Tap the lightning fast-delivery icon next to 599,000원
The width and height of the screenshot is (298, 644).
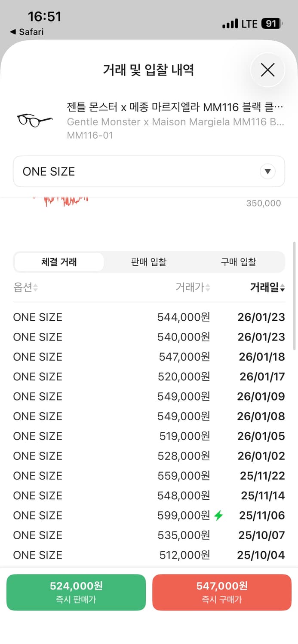pyautogui.click(x=218, y=515)
